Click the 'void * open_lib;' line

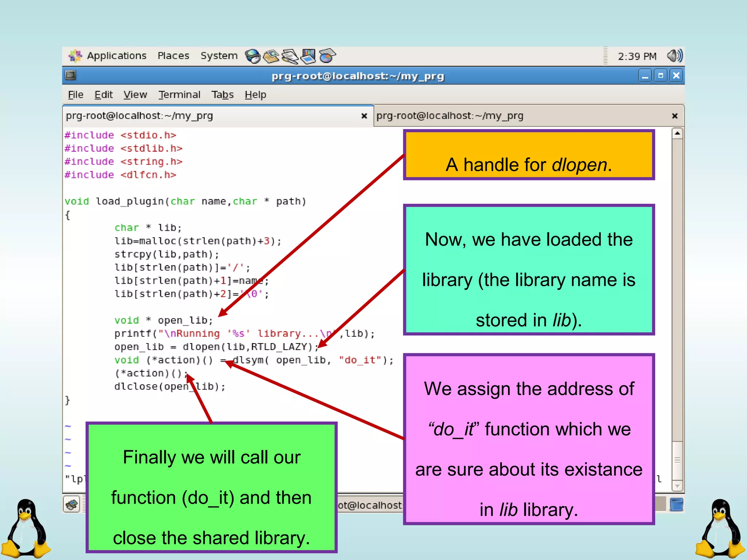(164, 320)
